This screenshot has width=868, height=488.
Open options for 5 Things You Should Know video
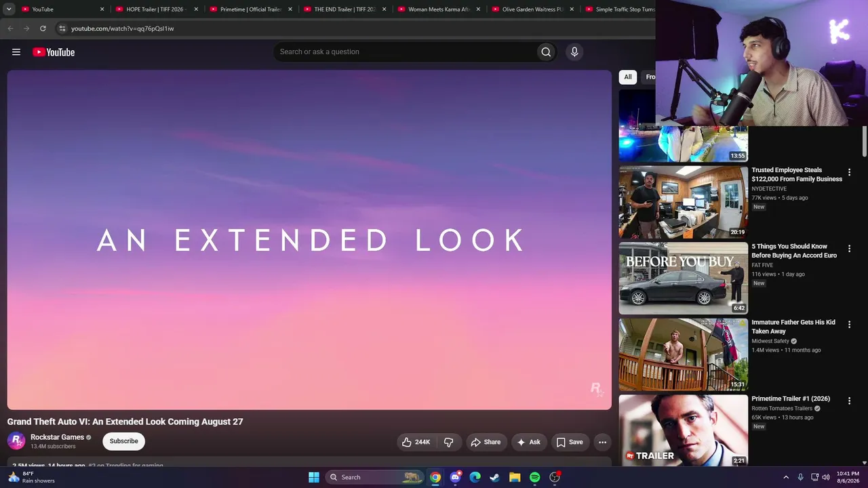[x=849, y=249]
